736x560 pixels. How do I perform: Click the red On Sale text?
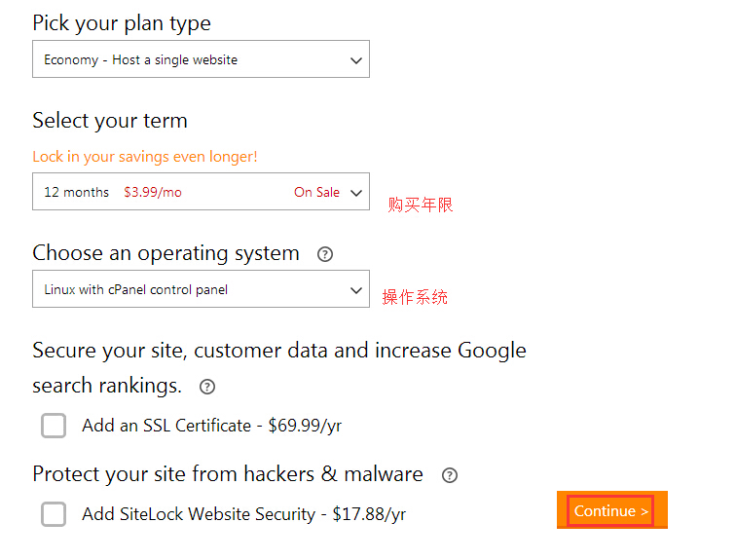(316, 193)
